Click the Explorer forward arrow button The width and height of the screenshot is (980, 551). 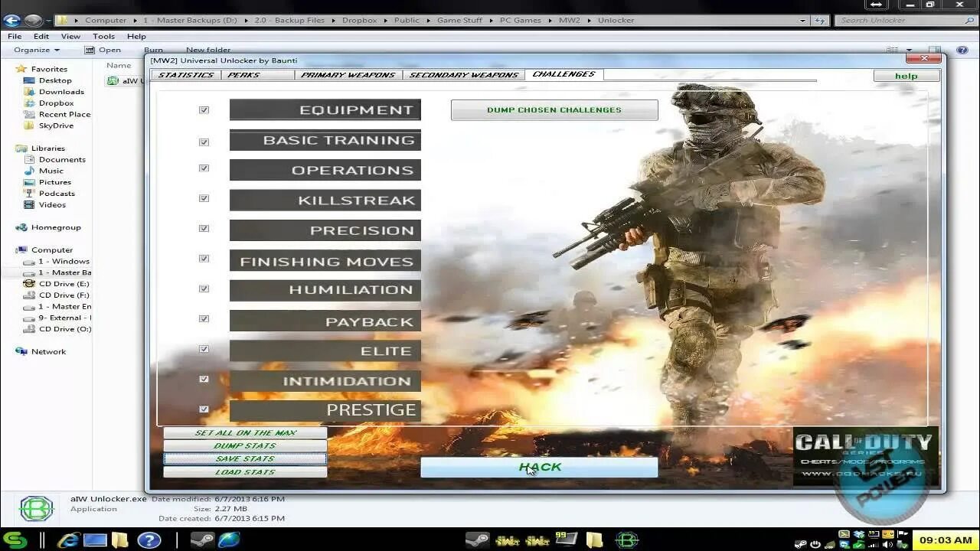[33, 21]
